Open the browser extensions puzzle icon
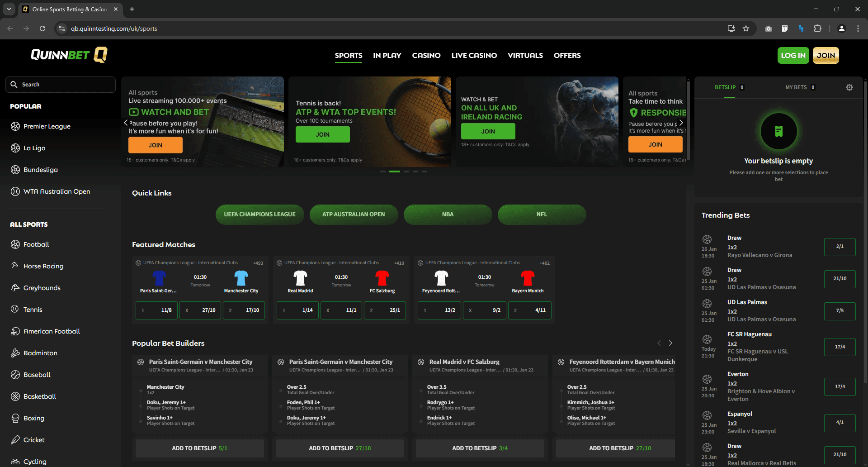The height and width of the screenshot is (467, 868). pyautogui.click(x=817, y=29)
